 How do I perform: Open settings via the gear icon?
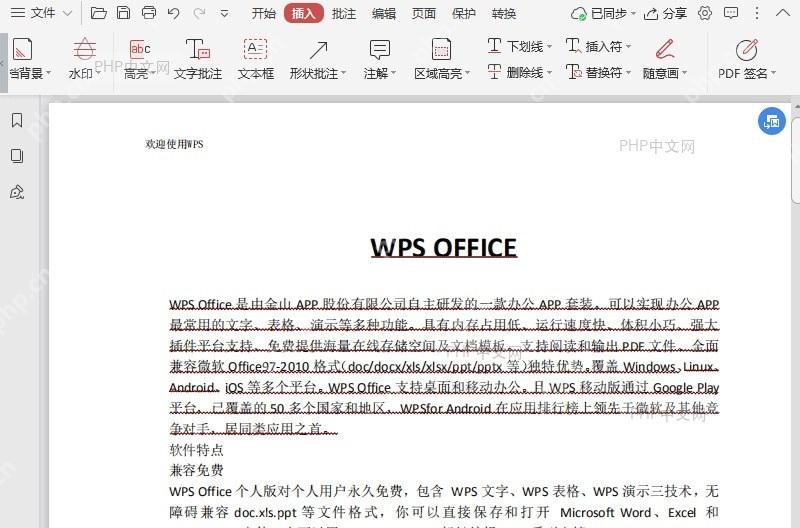coord(705,13)
